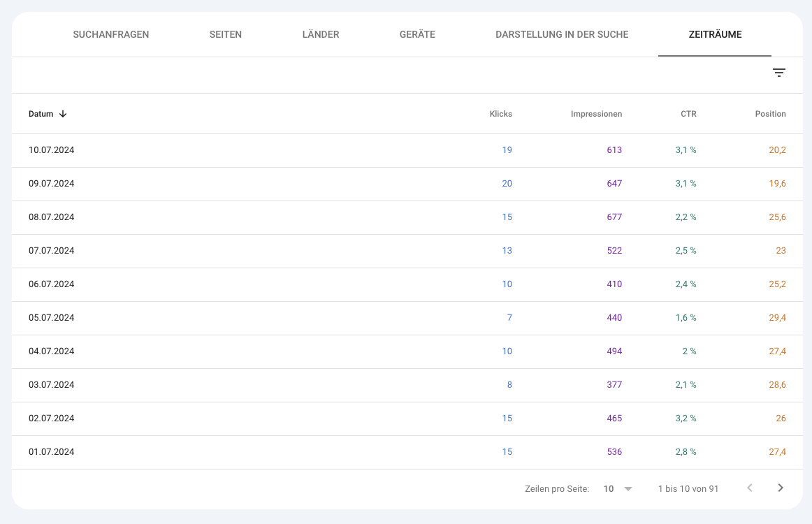Click clicks value 7
The image size is (812, 524).
[x=509, y=318]
